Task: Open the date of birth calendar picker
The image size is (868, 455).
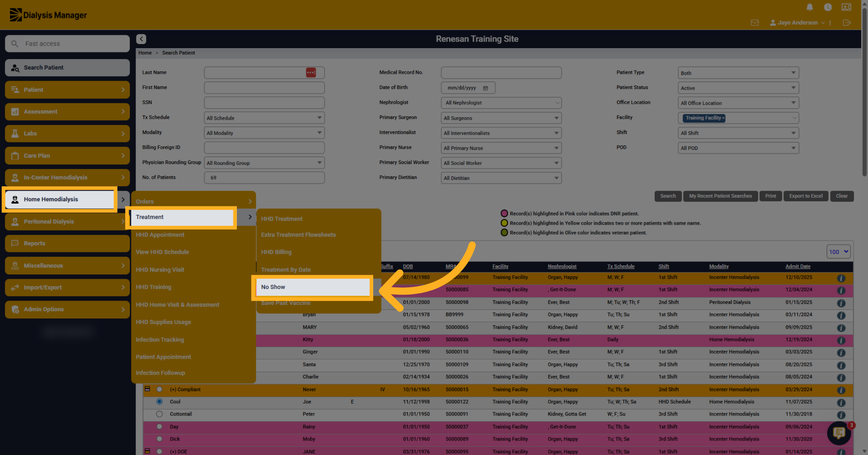Action: click(x=485, y=88)
